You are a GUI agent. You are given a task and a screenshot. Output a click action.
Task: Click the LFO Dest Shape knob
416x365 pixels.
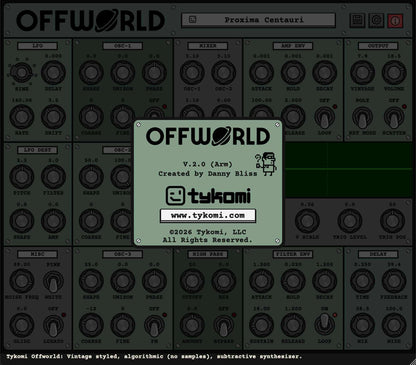pyautogui.click(x=22, y=221)
